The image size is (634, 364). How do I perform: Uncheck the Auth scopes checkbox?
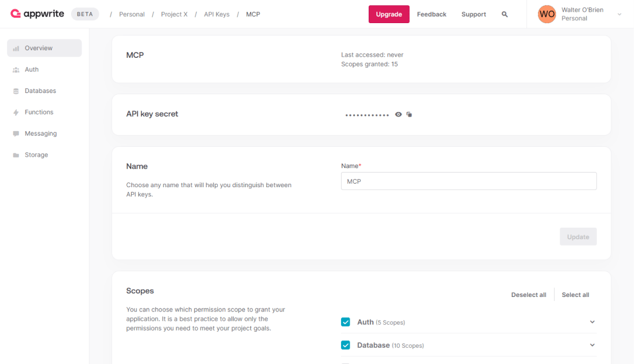[345, 322]
